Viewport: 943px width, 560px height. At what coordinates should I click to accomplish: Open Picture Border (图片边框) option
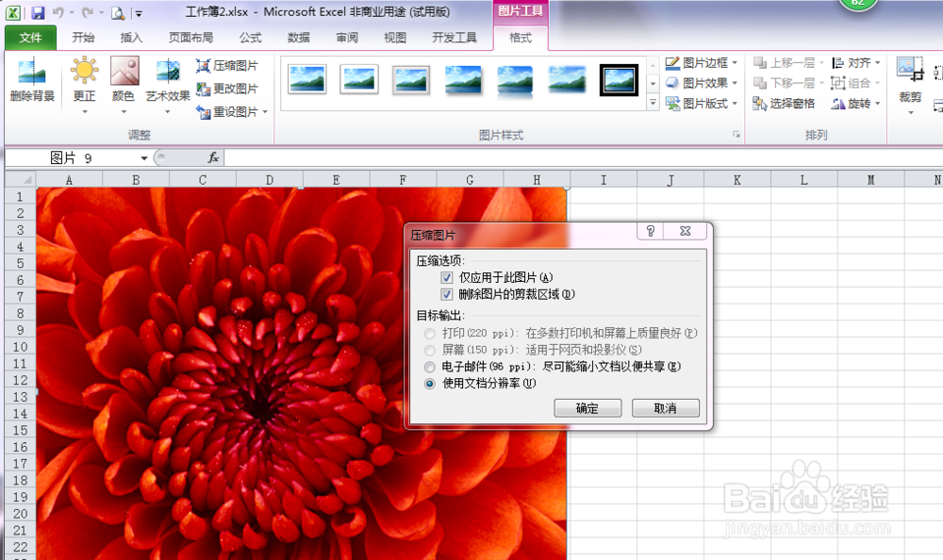(x=701, y=62)
